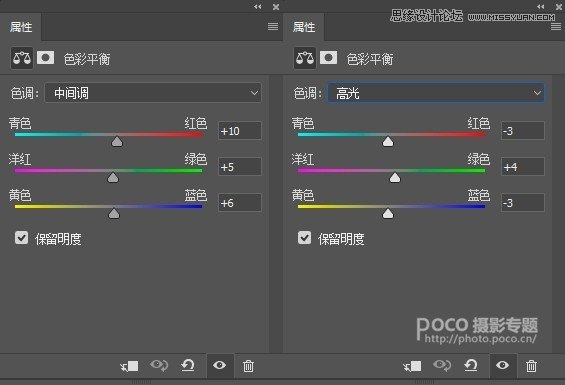Click the +4 green field in 高光 panel
Viewport: 565px width, 385px height.
click(522, 167)
